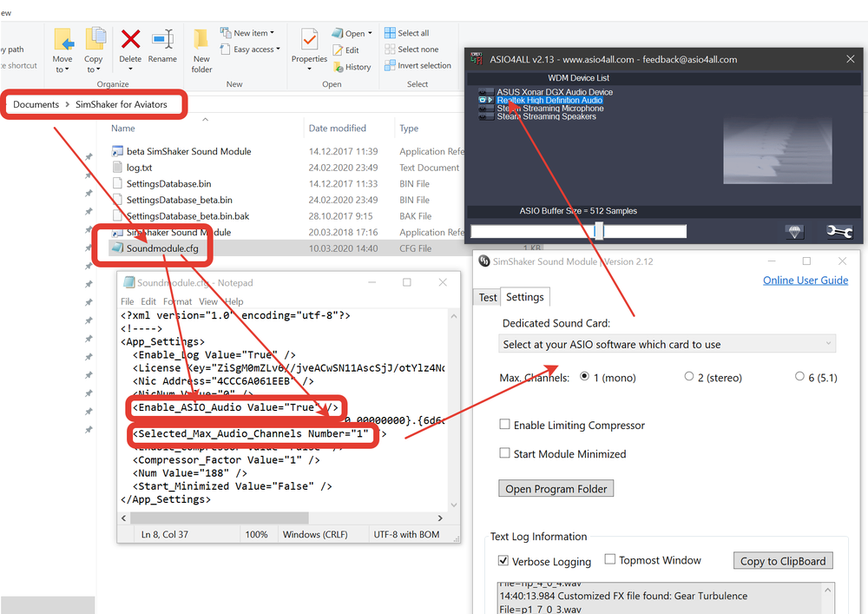This screenshot has width=868, height=614.
Task: Click Soundmodule.cfg file icon
Action: (117, 248)
